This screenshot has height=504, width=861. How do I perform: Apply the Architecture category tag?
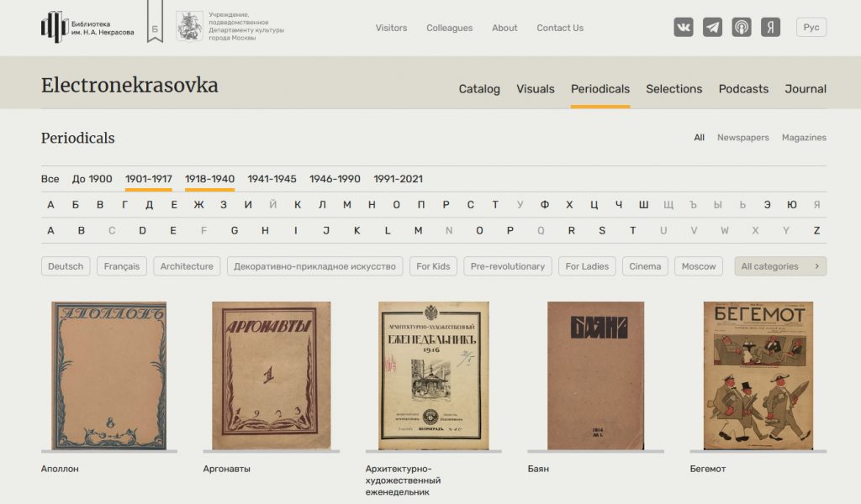(x=187, y=266)
